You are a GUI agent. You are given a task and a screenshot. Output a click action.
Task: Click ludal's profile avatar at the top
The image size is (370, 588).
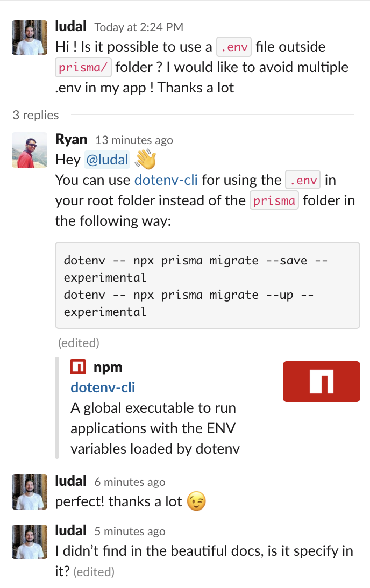tap(30, 38)
